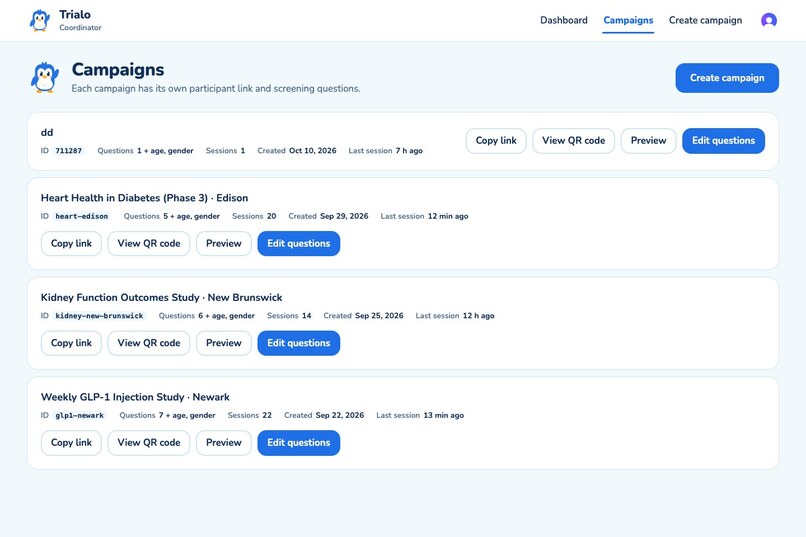The width and height of the screenshot is (806, 537).
Task: Click the '5 + age, gender' questions value
Action: click(x=192, y=216)
